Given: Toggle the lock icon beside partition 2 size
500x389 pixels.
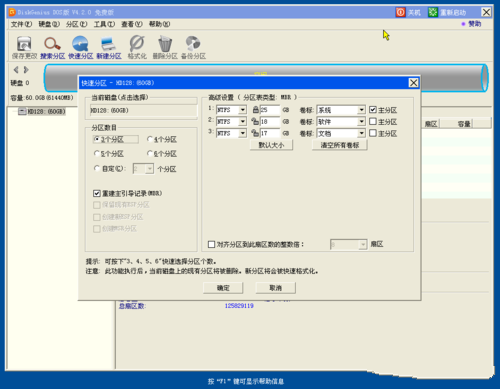Looking at the screenshot, I should (x=255, y=121).
